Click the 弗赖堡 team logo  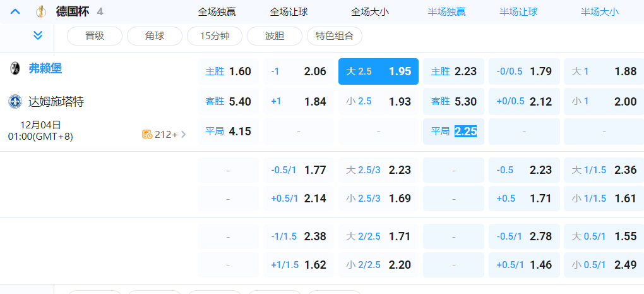click(x=15, y=68)
